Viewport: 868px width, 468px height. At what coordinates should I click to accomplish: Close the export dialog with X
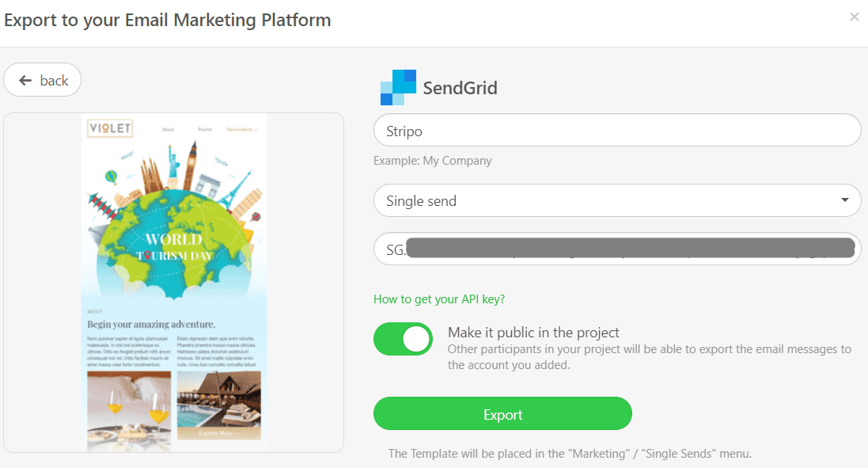point(855,17)
